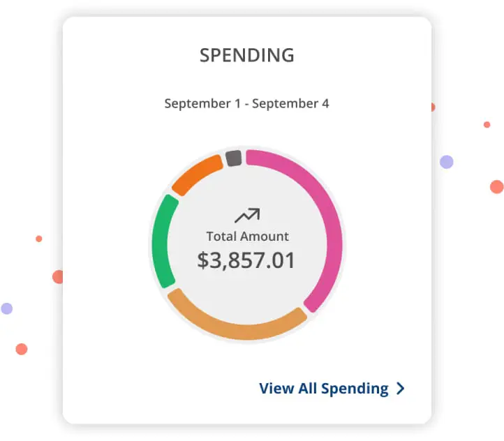The width and height of the screenshot is (504, 441).
Task: Click the largest red dot right of card
Action: coord(496,186)
